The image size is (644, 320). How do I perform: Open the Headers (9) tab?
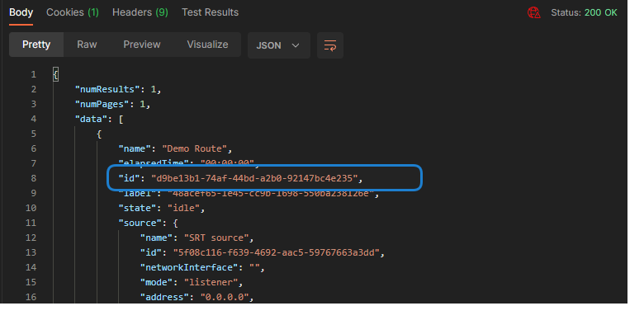(x=140, y=12)
